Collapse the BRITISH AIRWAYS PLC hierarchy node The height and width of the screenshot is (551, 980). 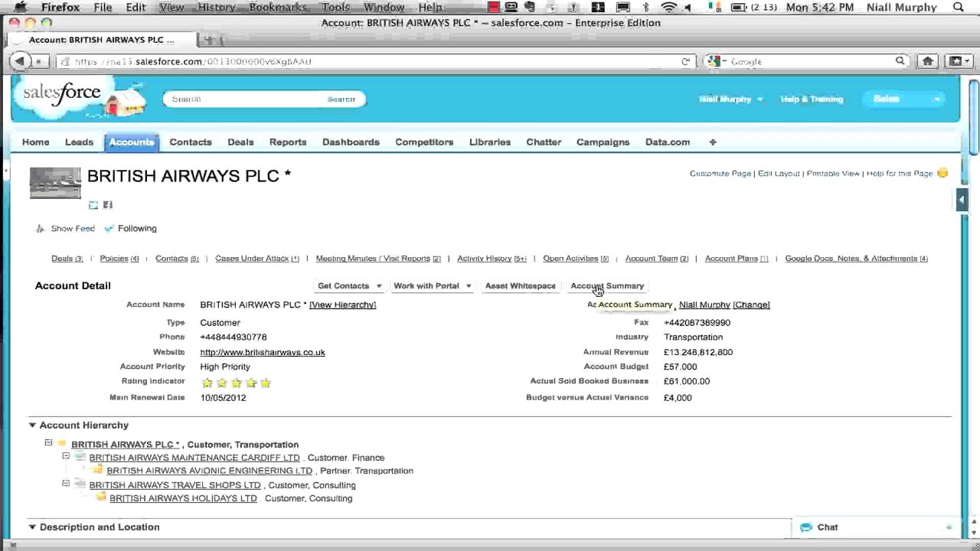click(x=48, y=443)
